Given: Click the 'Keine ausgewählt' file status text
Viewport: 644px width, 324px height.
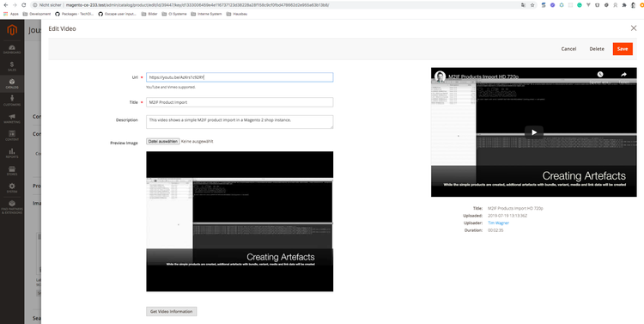Looking at the screenshot, I should point(197,142).
